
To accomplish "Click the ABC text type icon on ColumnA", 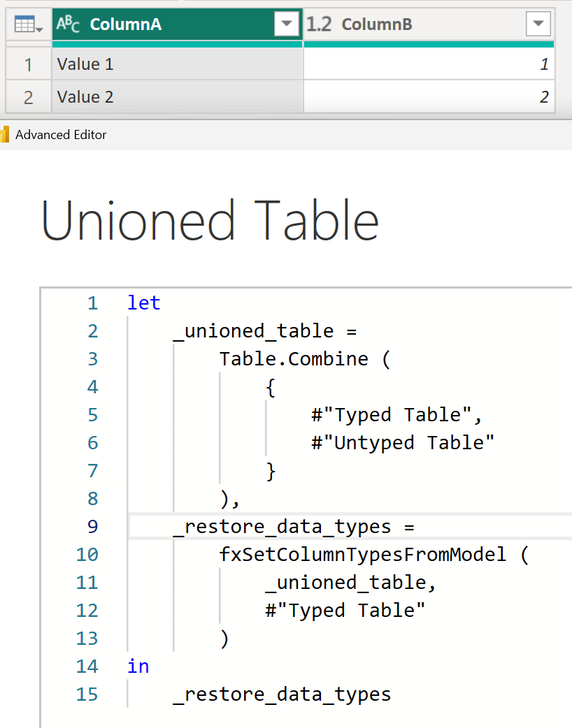I will pyautogui.click(x=69, y=24).
